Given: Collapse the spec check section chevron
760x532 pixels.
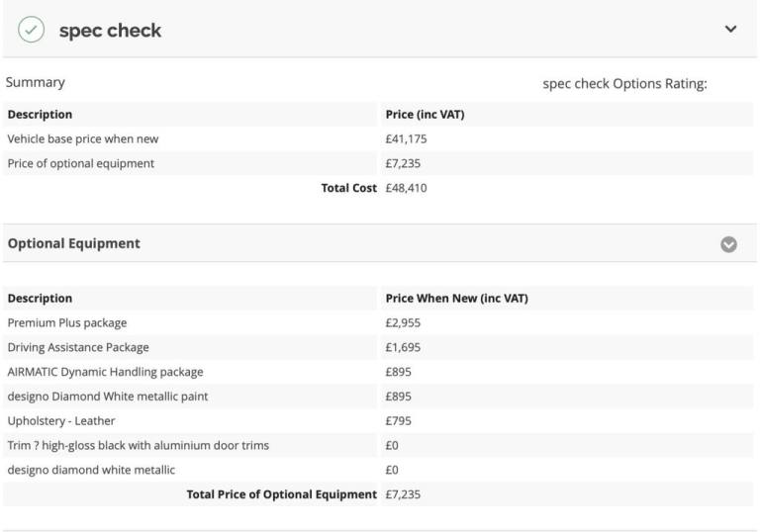Looking at the screenshot, I should (730, 29).
